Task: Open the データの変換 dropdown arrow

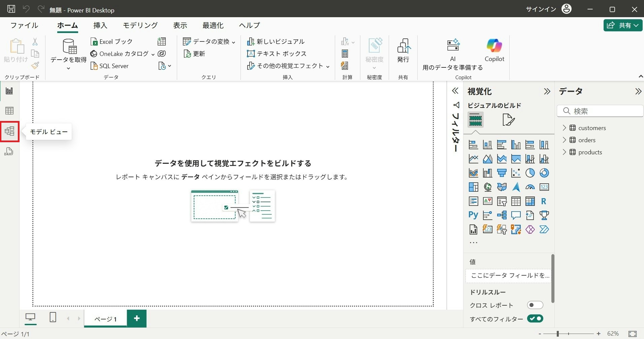Action: 233,42
